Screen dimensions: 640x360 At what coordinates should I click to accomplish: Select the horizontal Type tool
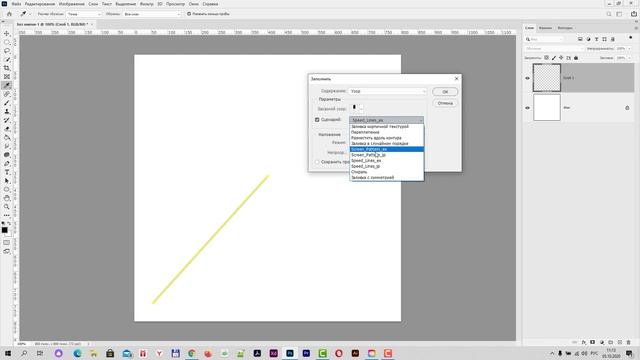coord(7,172)
